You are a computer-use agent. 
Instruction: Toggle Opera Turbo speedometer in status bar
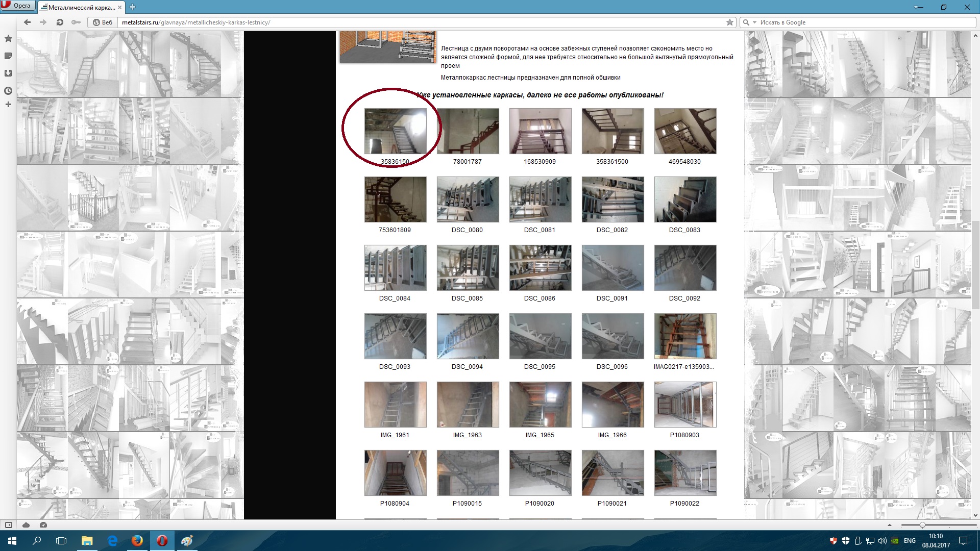43,525
